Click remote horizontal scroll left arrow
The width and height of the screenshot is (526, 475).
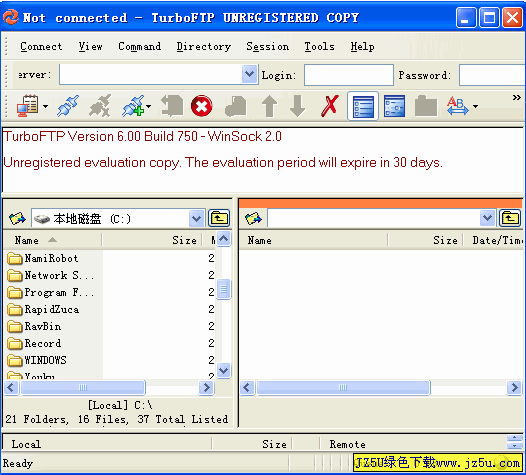(247, 388)
